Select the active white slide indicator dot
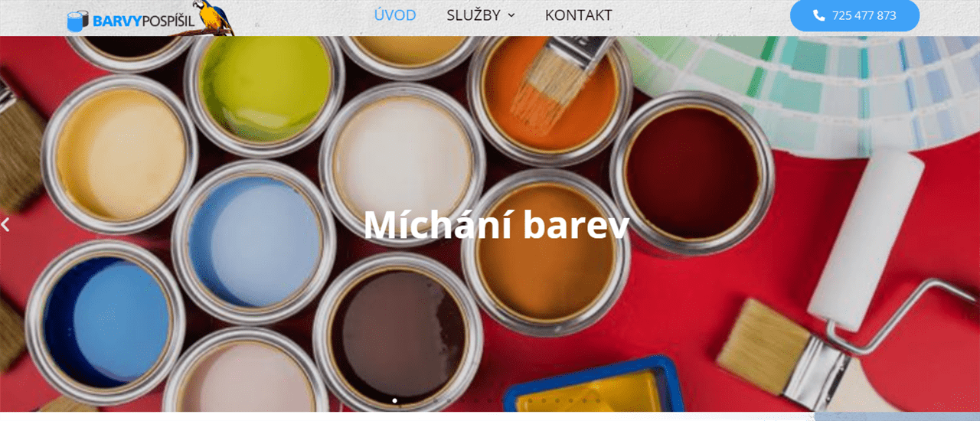The height and width of the screenshot is (421, 980). coord(394,400)
